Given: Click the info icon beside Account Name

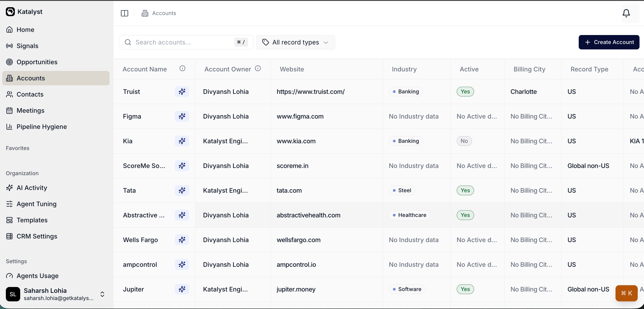Looking at the screenshot, I should click(182, 68).
